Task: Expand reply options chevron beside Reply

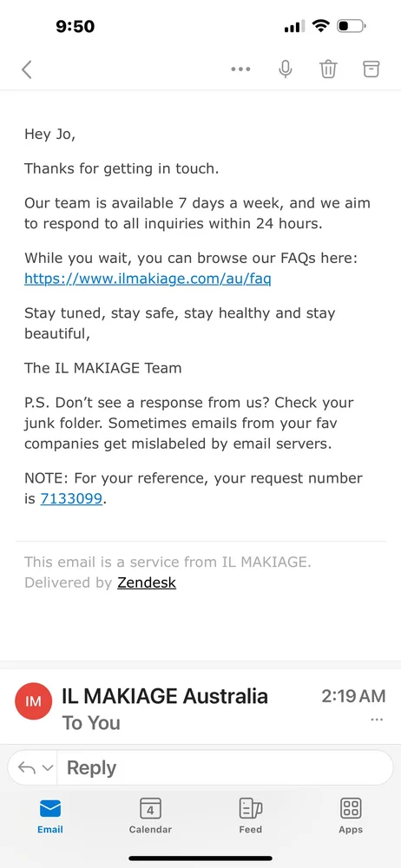Action: click(48, 768)
